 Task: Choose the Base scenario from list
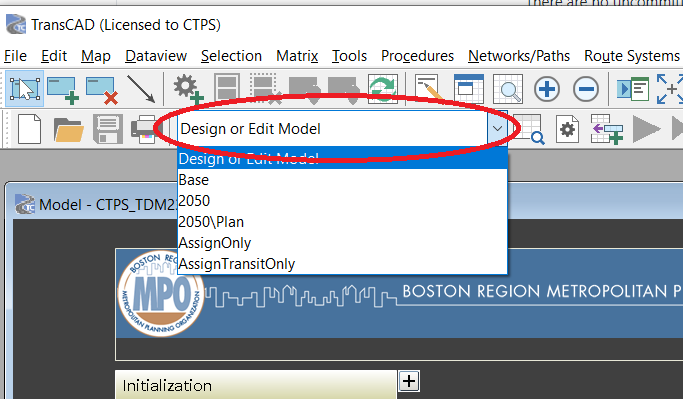(342, 179)
